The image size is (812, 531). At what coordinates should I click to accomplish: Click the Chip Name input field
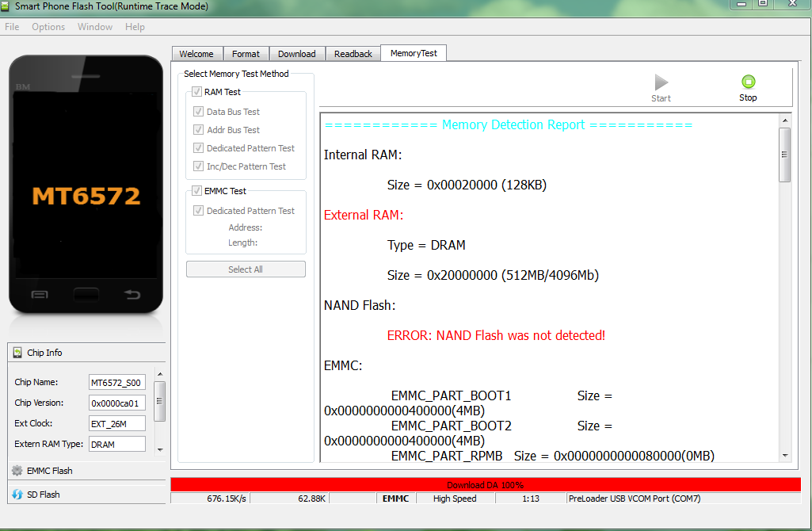(x=116, y=383)
